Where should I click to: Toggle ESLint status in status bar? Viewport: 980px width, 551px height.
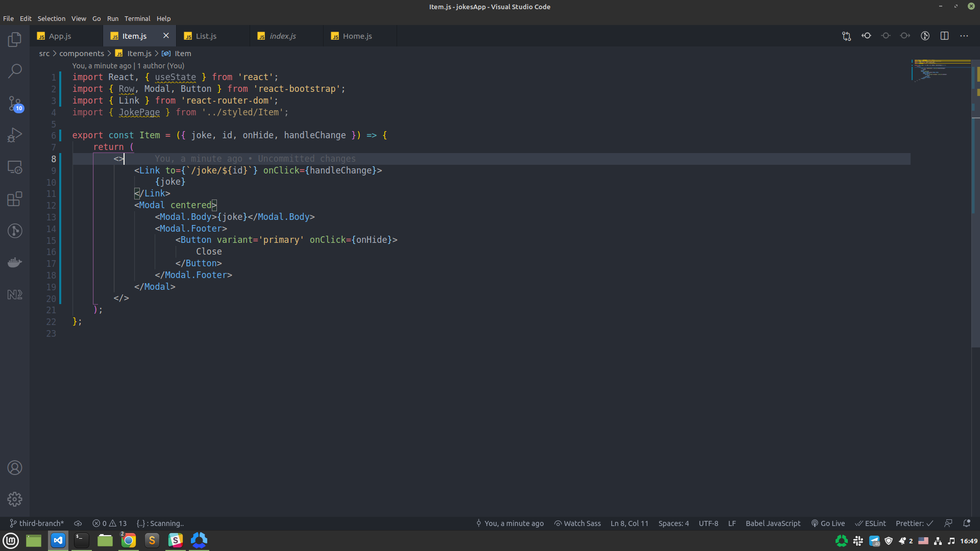871,523
